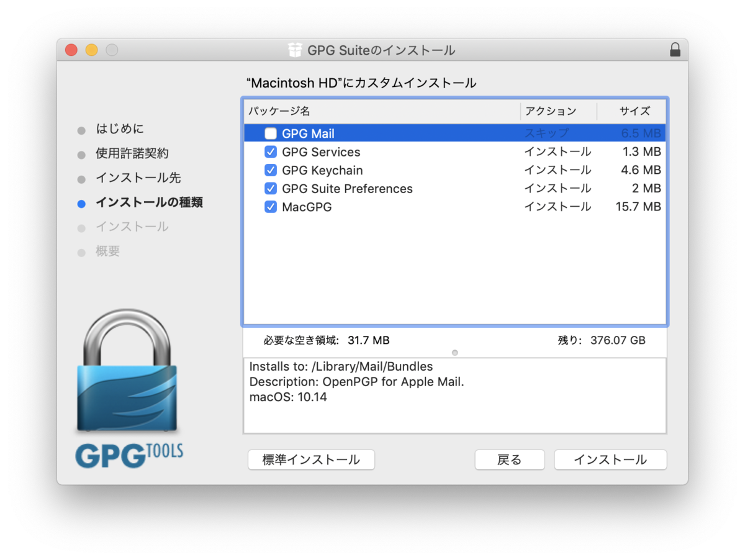This screenshot has width=745, height=560.
Task: Click the 376.07 GB remaining value
Action: point(618,340)
